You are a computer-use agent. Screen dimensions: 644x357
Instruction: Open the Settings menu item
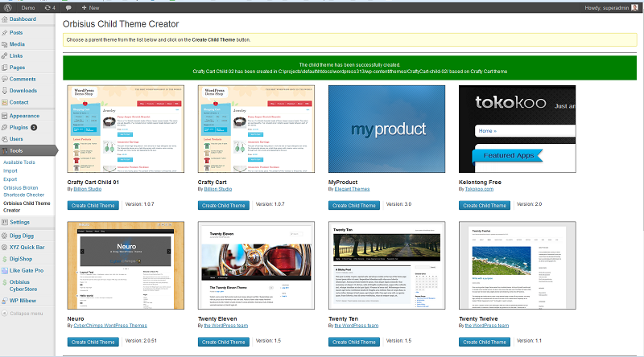19,222
